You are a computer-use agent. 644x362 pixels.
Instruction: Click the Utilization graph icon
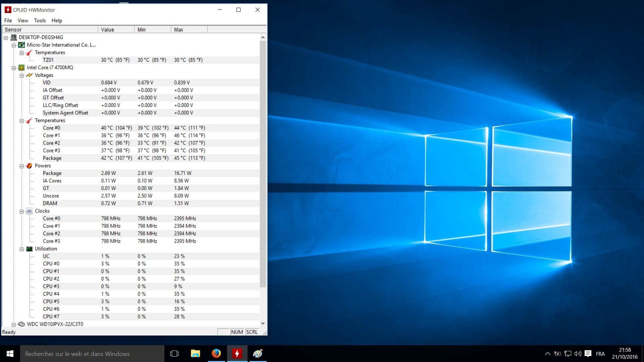pyautogui.click(x=30, y=249)
